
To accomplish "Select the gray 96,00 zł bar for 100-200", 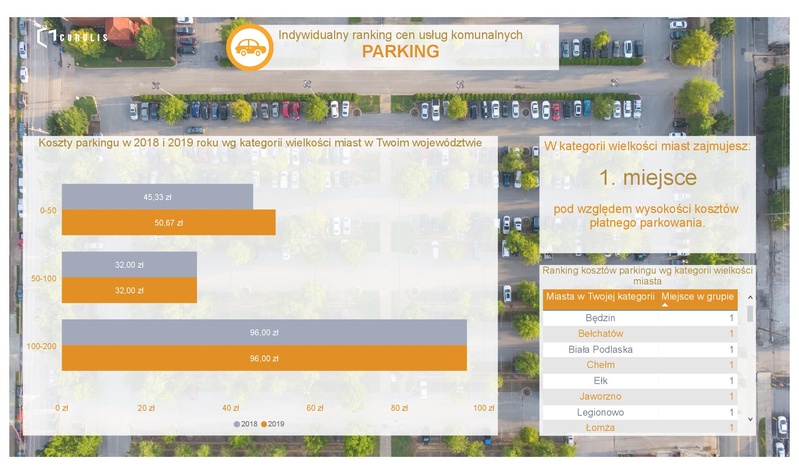I will click(x=264, y=332).
